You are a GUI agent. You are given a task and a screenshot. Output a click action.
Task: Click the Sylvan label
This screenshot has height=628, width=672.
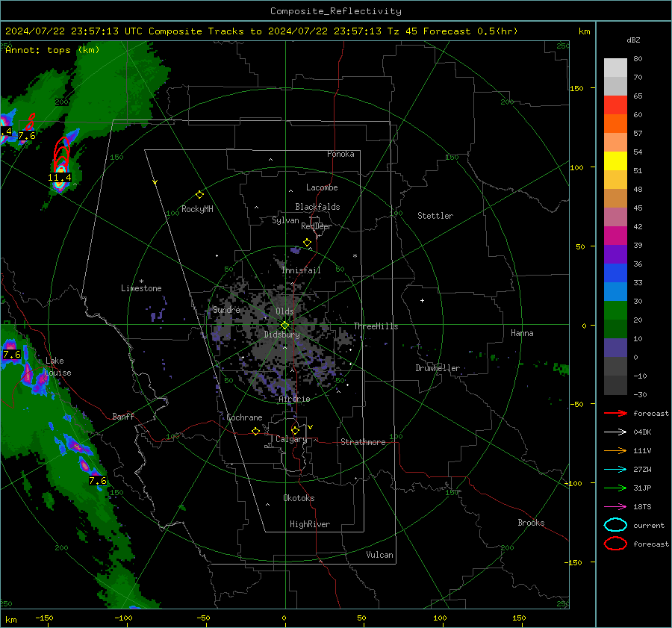pyautogui.click(x=285, y=220)
